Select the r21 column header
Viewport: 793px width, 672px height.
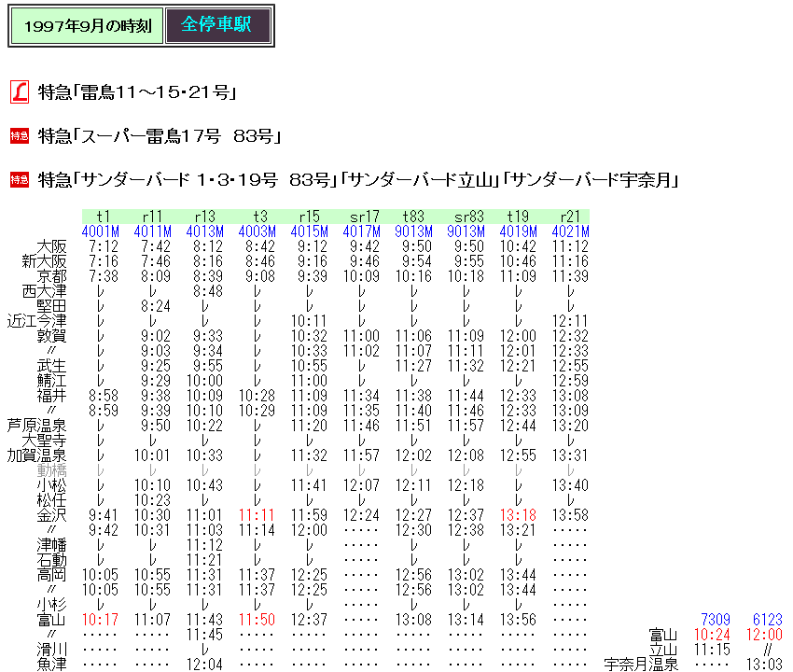(x=570, y=217)
